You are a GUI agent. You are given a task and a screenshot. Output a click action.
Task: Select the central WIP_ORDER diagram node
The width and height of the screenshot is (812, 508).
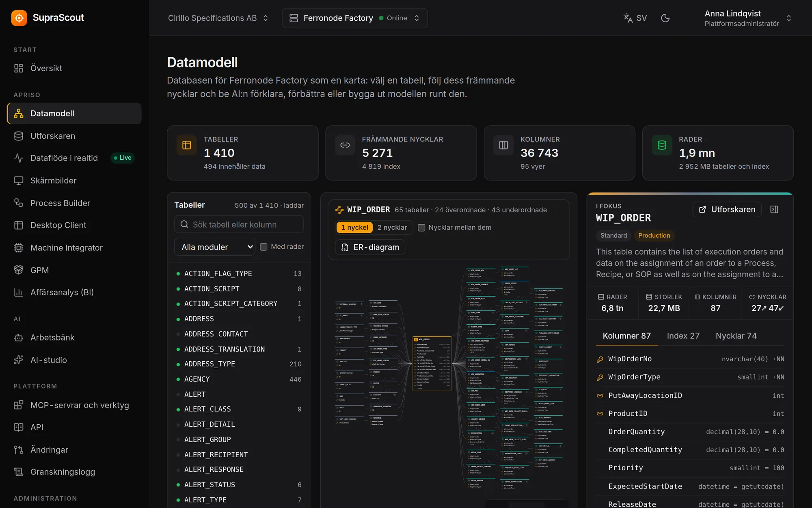coord(432,363)
